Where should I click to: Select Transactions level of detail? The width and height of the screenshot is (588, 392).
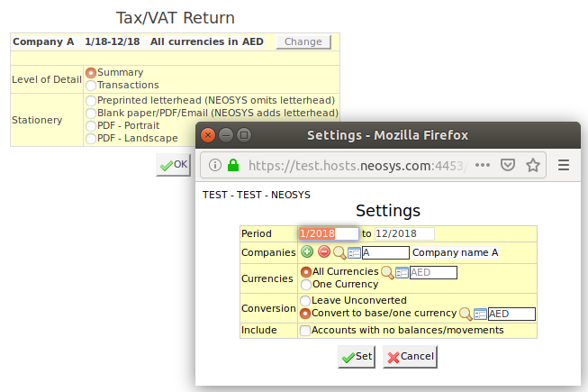91,86
